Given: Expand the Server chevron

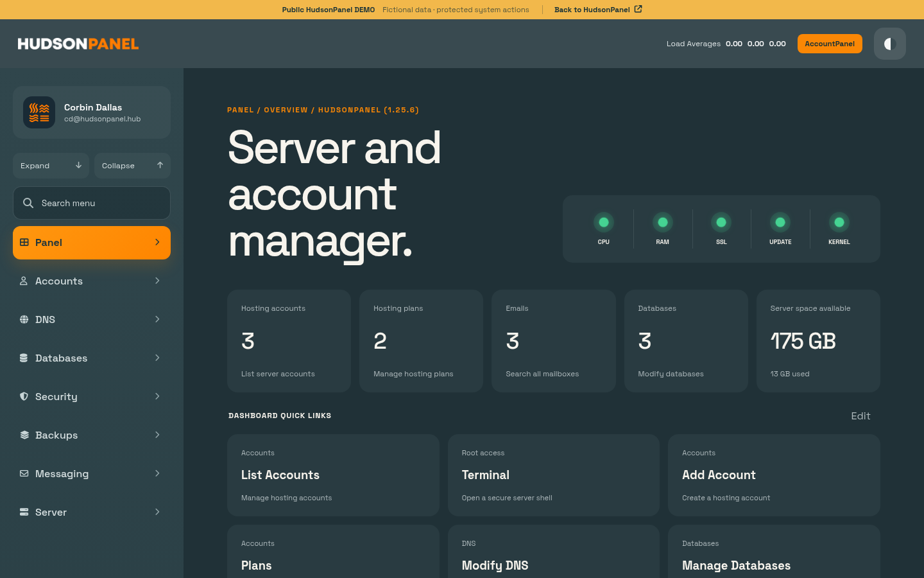Looking at the screenshot, I should click(x=157, y=512).
